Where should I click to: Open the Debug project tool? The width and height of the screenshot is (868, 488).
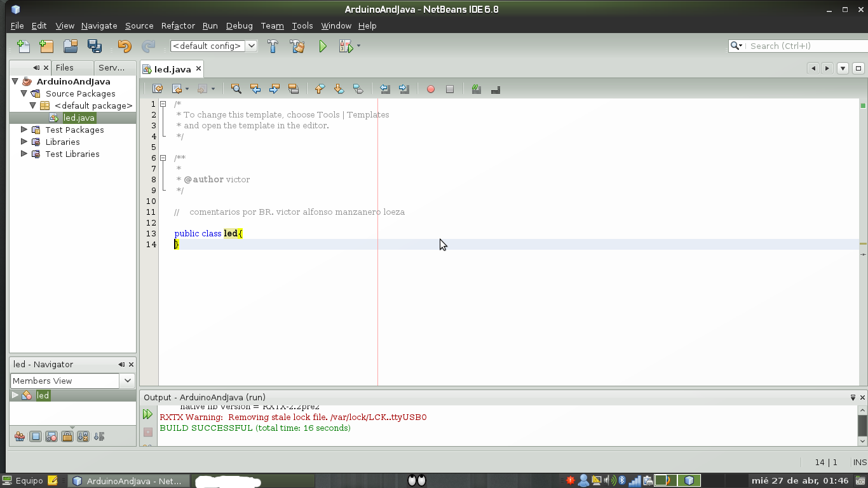[345, 46]
